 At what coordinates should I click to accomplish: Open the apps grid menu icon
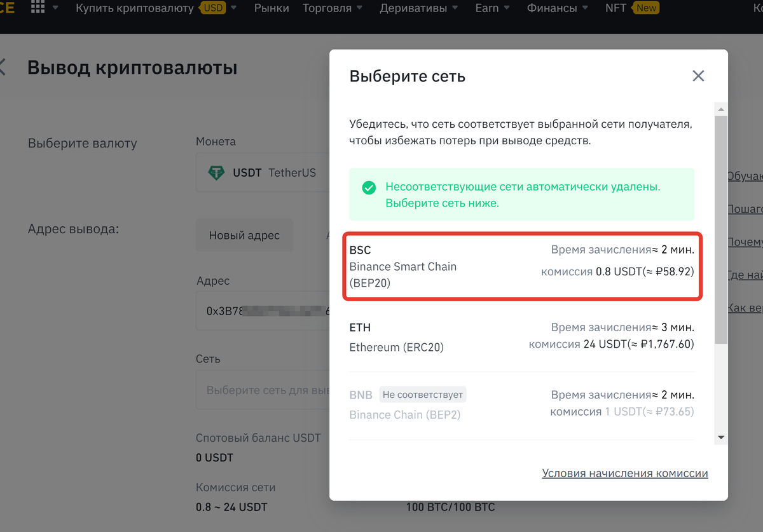tap(38, 8)
